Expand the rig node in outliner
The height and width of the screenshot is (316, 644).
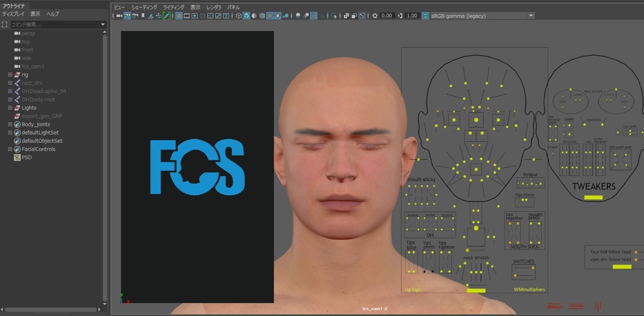[10, 74]
